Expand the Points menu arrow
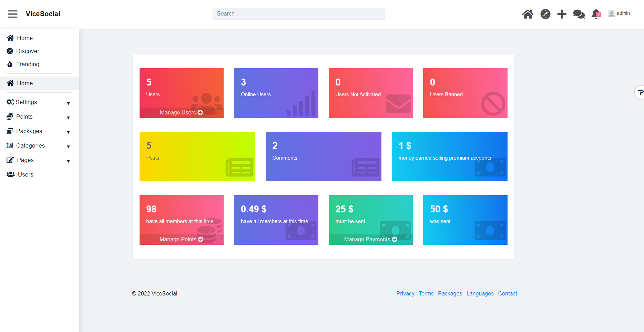Viewport: 644px width, 332px height. tap(68, 118)
